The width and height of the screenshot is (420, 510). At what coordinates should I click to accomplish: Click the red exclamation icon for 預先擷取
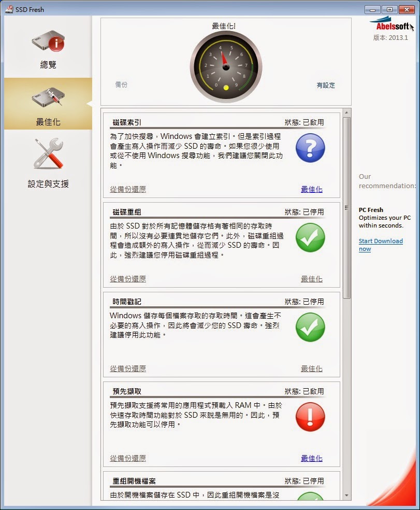[x=310, y=417]
